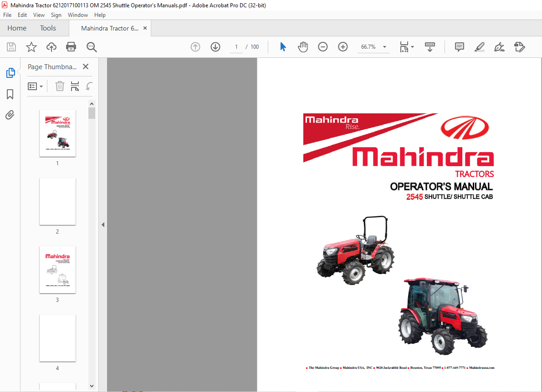Click the Page Thumbnails panel title

click(x=52, y=67)
